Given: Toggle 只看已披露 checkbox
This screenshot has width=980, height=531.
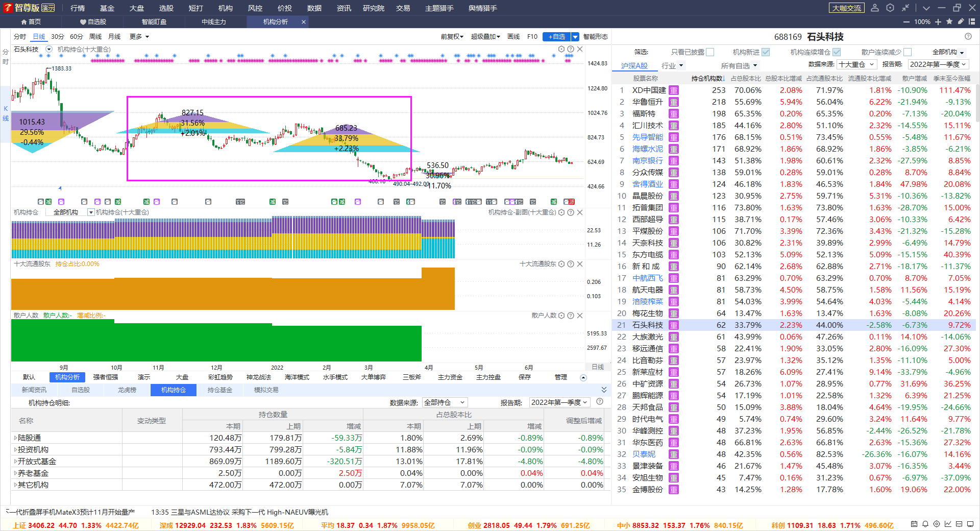Looking at the screenshot, I should (x=710, y=52).
